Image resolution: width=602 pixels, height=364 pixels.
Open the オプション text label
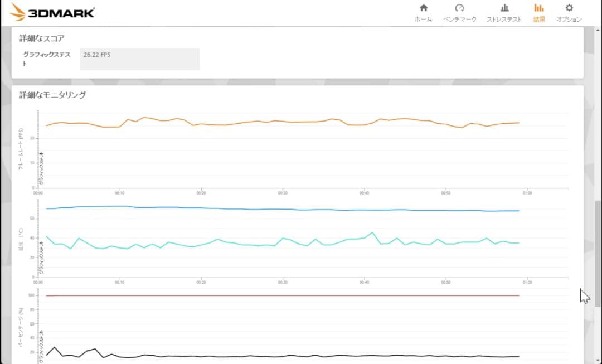pos(569,20)
